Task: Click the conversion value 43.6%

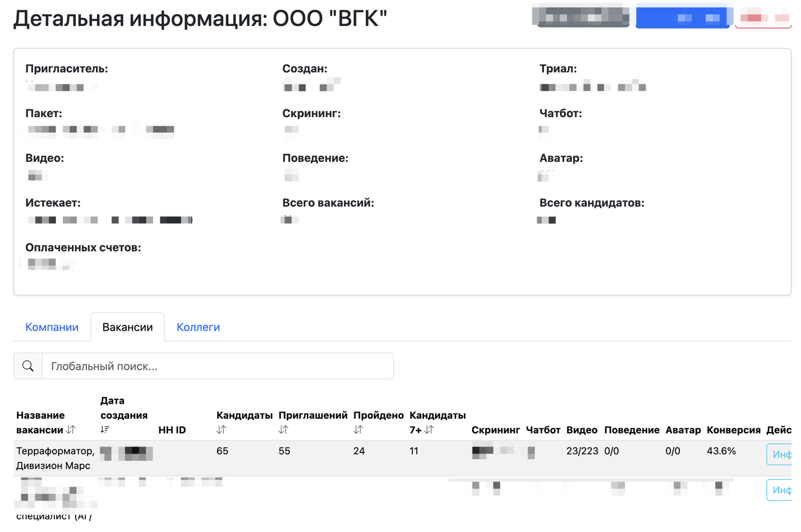Action: point(721,451)
